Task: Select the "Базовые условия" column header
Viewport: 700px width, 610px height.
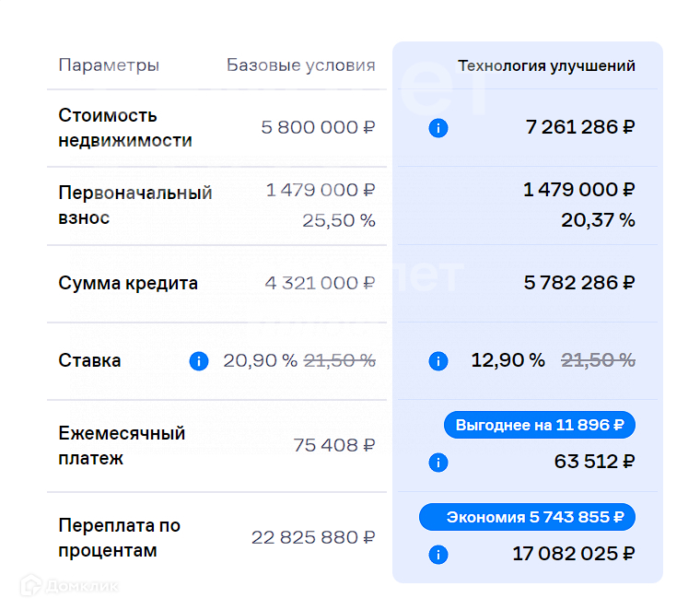Action: pyautogui.click(x=301, y=65)
